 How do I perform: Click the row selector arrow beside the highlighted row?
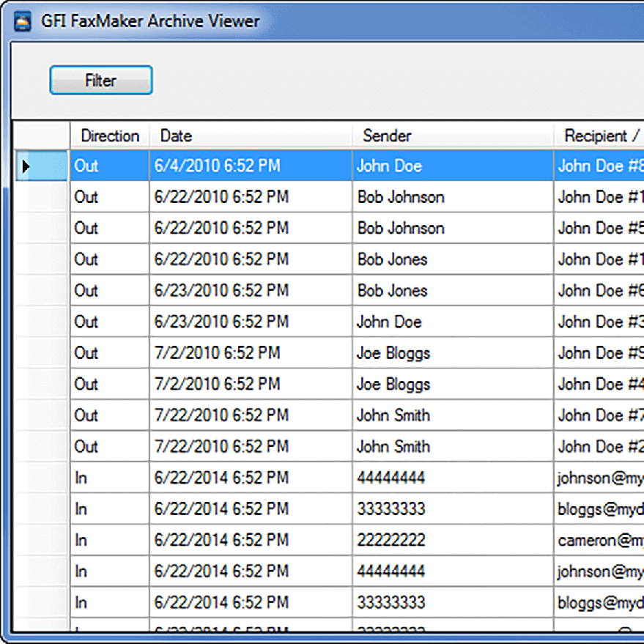[26, 166]
